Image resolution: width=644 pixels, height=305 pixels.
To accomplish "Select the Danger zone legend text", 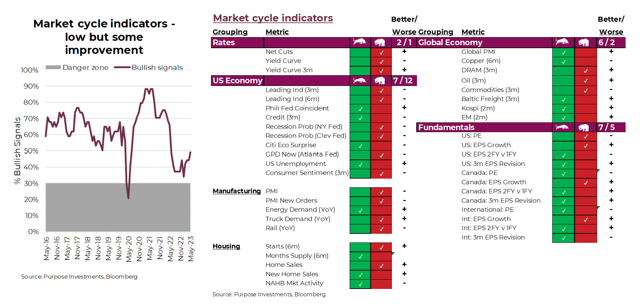I will point(85,68).
